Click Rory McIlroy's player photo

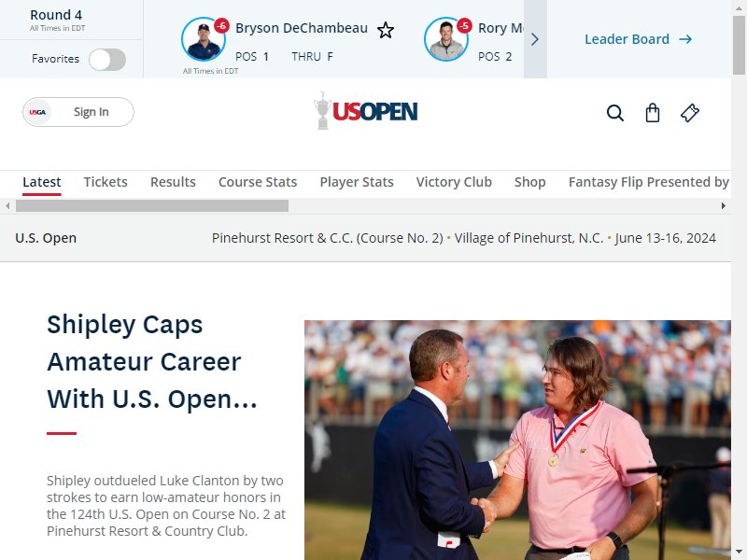click(446, 39)
